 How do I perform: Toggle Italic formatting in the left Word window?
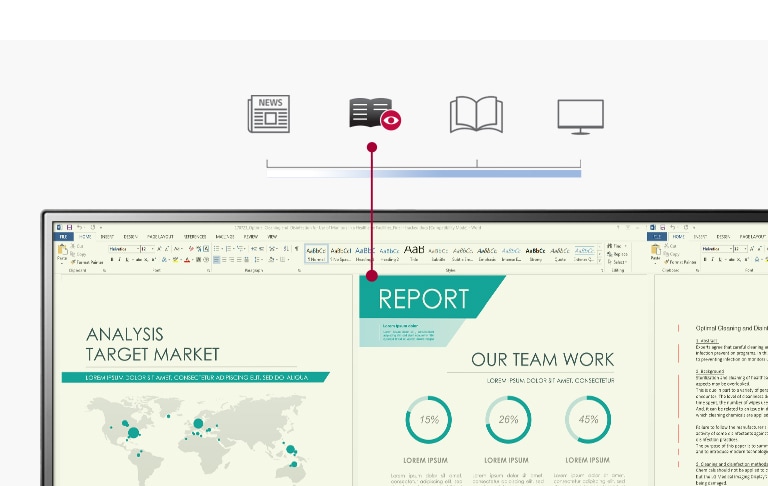[119, 260]
